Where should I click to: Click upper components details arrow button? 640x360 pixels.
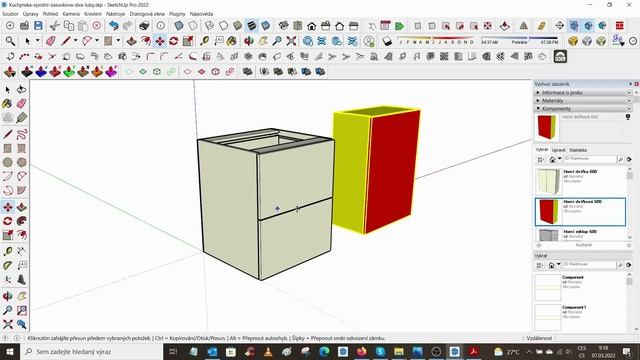(629, 159)
